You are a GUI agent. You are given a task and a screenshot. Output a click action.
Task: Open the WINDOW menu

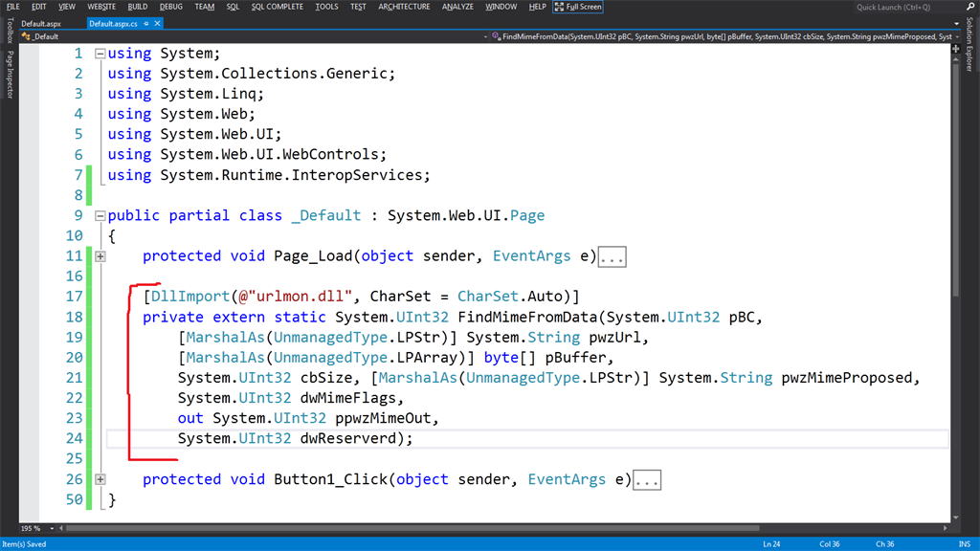tap(501, 7)
